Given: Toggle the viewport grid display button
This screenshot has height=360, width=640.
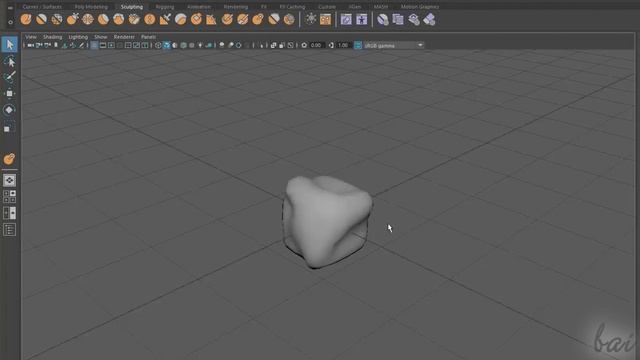Looking at the screenshot, I should point(94,45).
